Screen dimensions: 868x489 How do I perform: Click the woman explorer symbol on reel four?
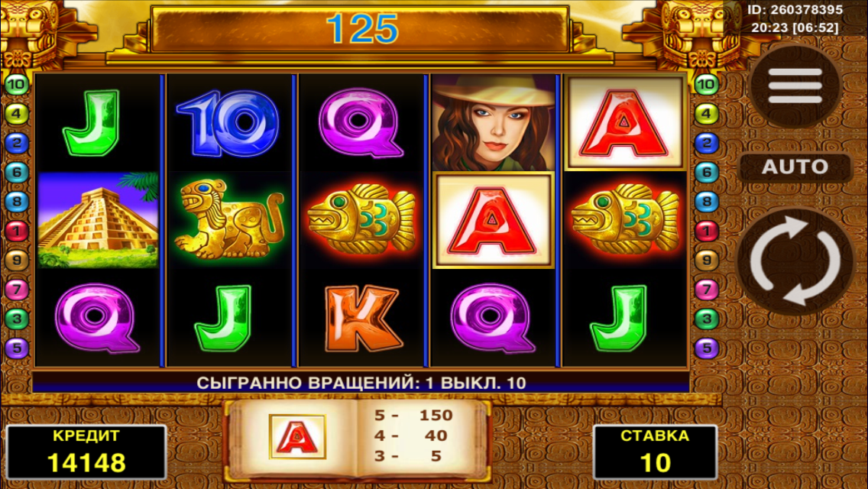[493, 122]
